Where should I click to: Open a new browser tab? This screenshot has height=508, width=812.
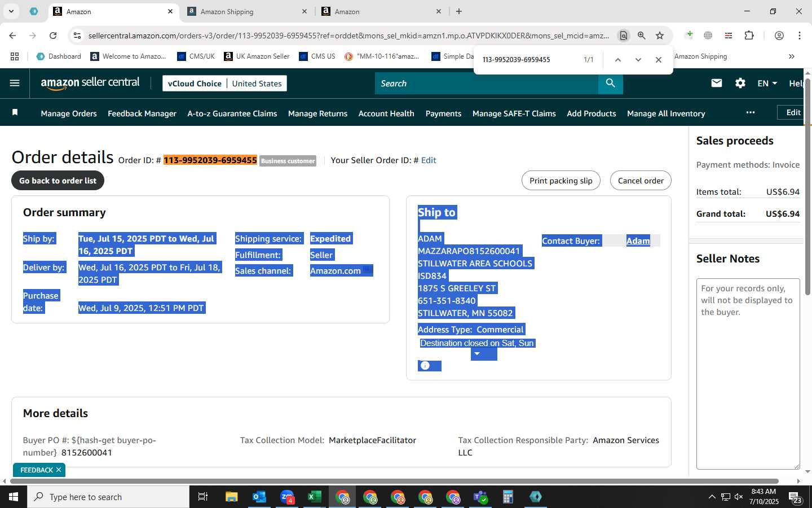(459, 11)
